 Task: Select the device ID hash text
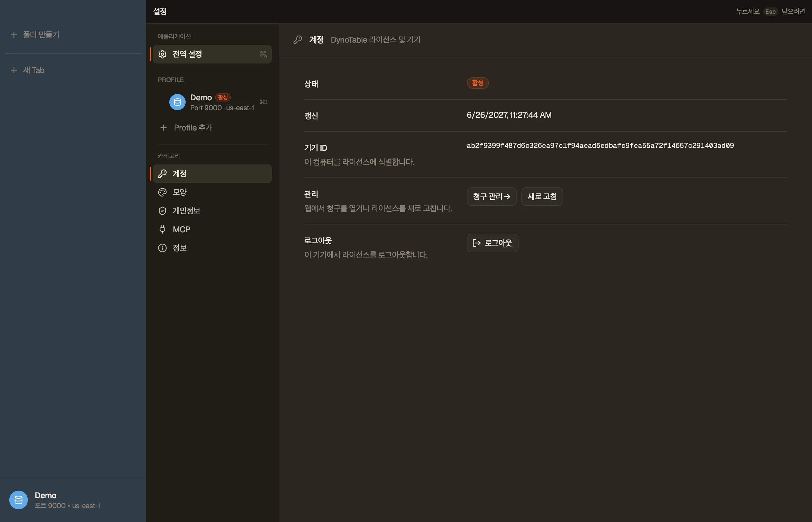[600, 146]
